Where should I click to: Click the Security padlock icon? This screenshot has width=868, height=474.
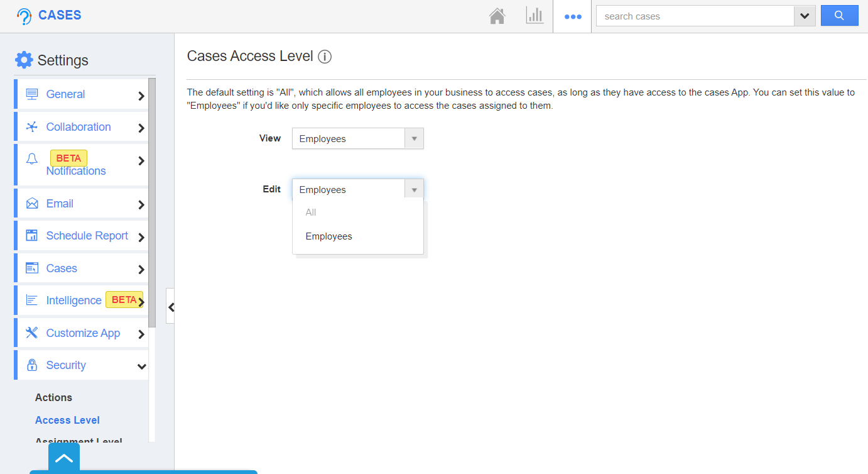click(x=31, y=365)
